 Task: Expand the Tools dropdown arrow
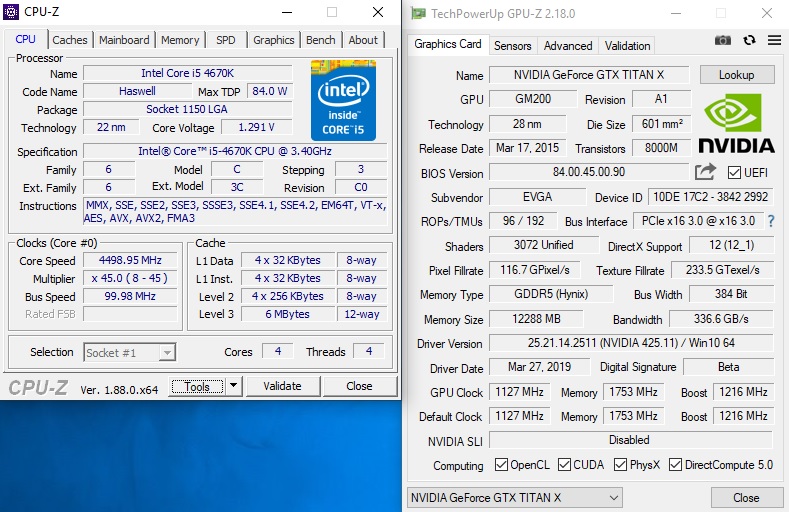tap(233, 386)
